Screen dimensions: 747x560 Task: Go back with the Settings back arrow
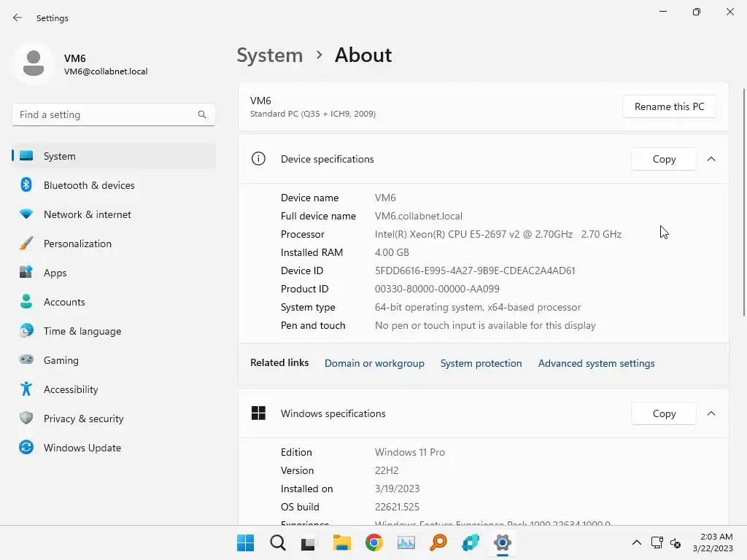pos(18,17)
